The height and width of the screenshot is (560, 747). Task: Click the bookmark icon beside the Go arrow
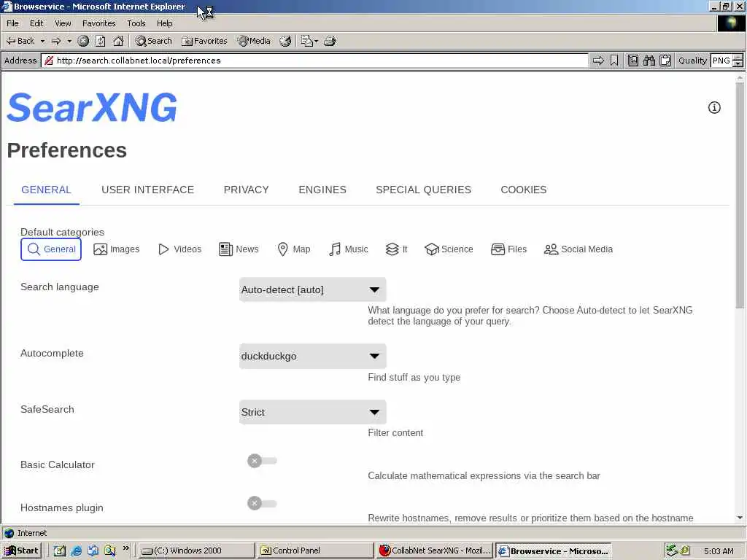[x=614, y=61]
